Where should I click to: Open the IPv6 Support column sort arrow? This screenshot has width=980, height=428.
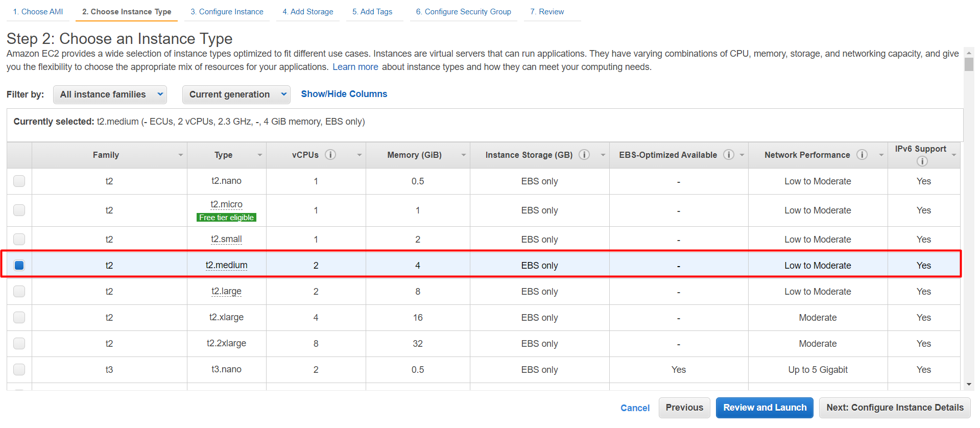pos(954,155)
